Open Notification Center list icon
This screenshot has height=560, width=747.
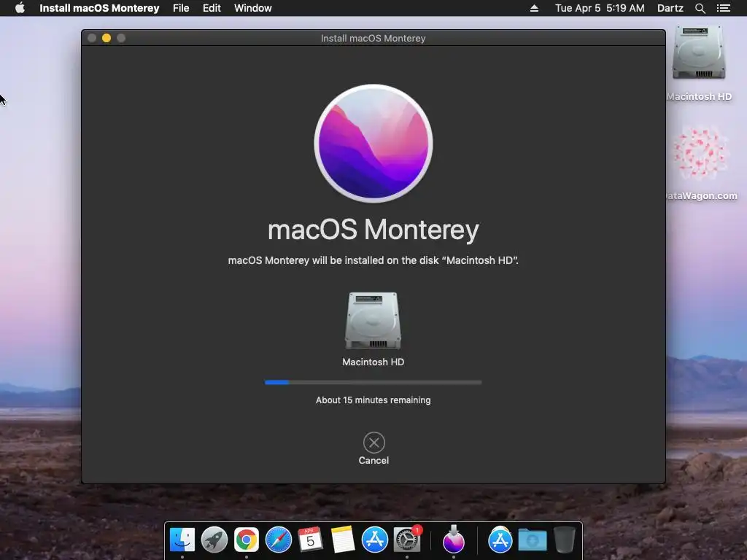point(723,8)
